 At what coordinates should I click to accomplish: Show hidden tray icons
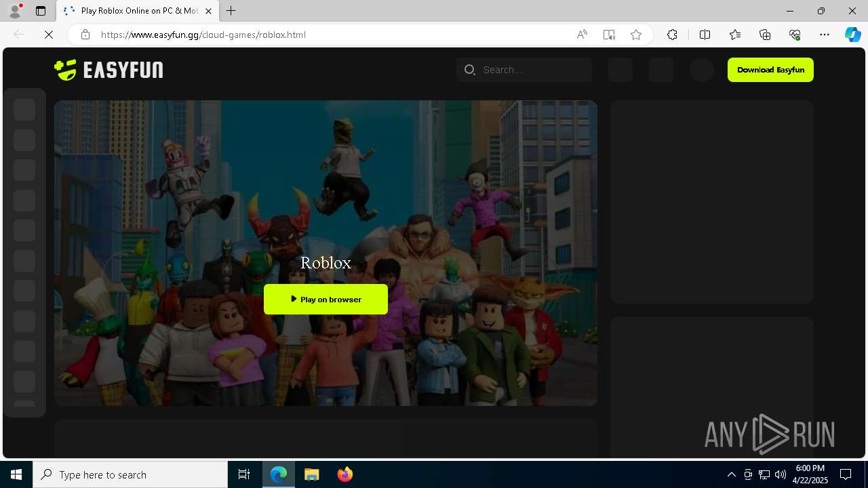pyautogui.click(x=732, y=474)
